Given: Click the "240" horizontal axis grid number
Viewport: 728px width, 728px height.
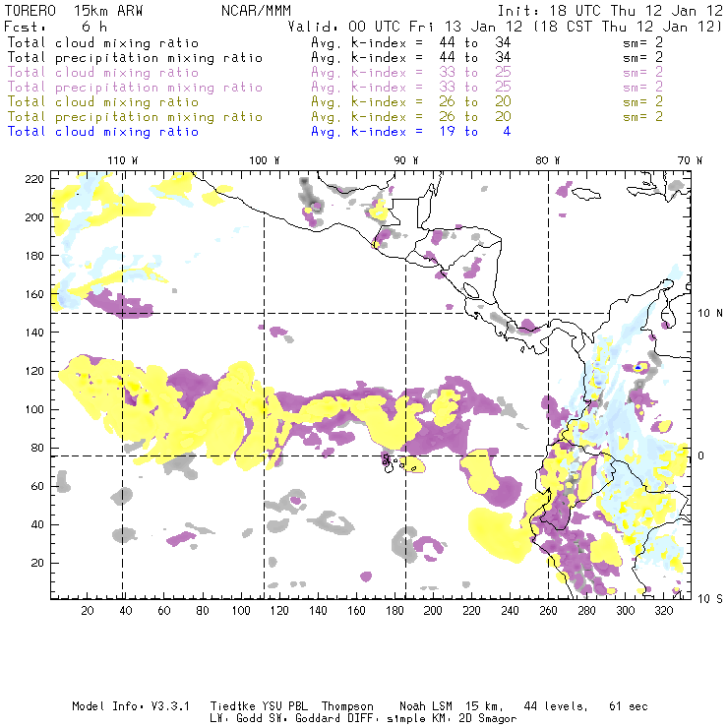Looking at the screenshot, I should tap(510, 611).
